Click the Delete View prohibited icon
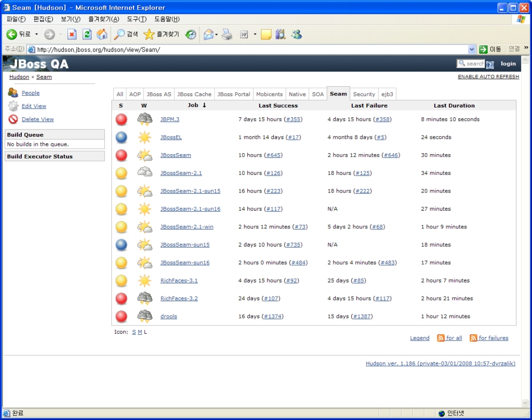Image resolution: width=532 pixels, height=420 pixels. [13, 119]
